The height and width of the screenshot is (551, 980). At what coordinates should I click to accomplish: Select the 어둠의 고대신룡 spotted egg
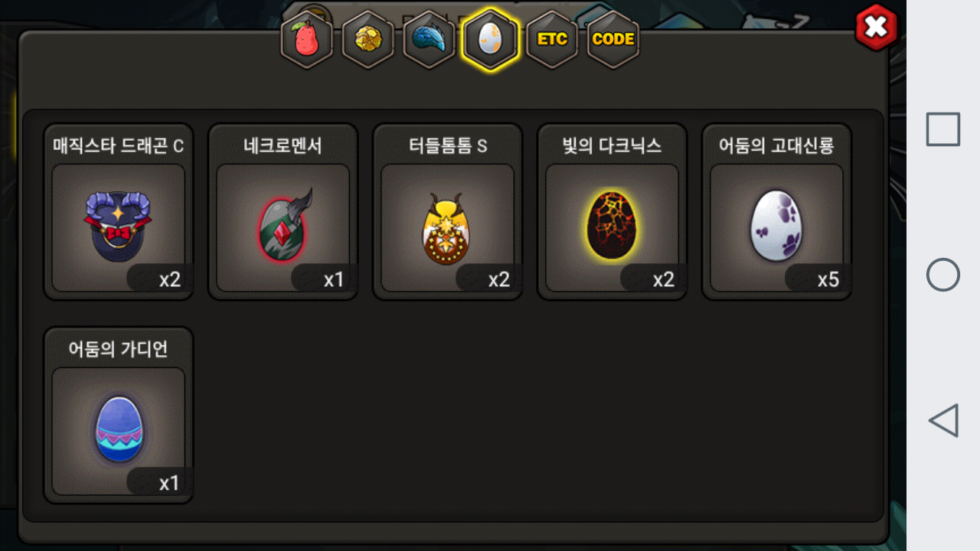[777, 227]
